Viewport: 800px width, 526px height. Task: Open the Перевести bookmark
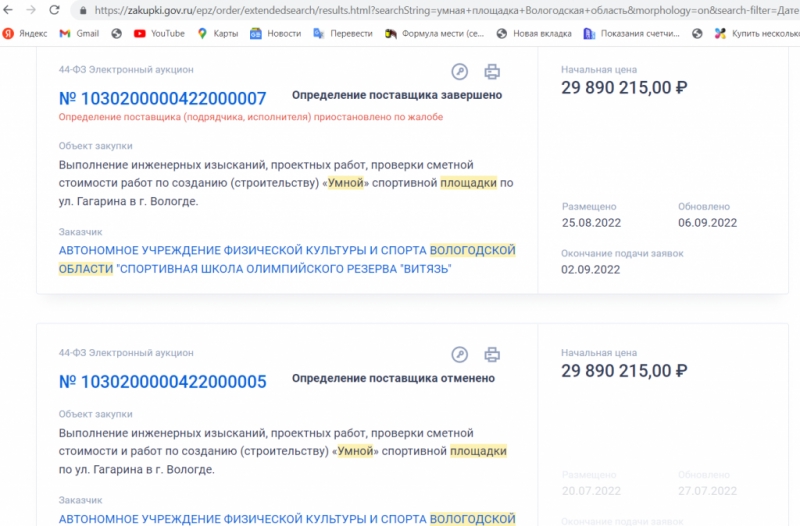(342, 33)
